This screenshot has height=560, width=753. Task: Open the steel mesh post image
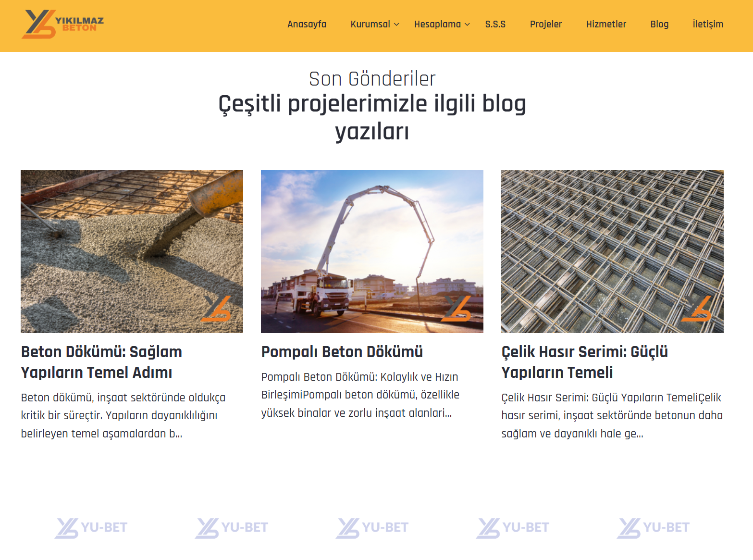tap(612, 251)
